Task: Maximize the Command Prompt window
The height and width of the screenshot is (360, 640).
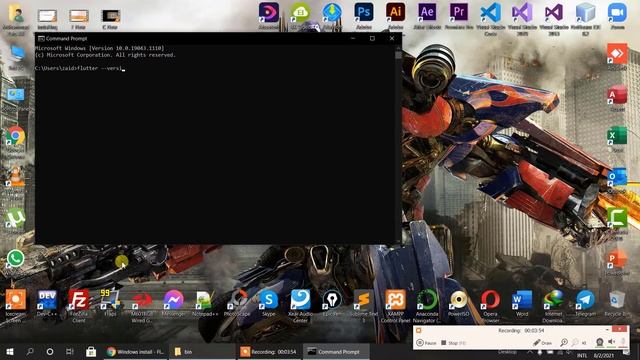Action: coord(372,38)
